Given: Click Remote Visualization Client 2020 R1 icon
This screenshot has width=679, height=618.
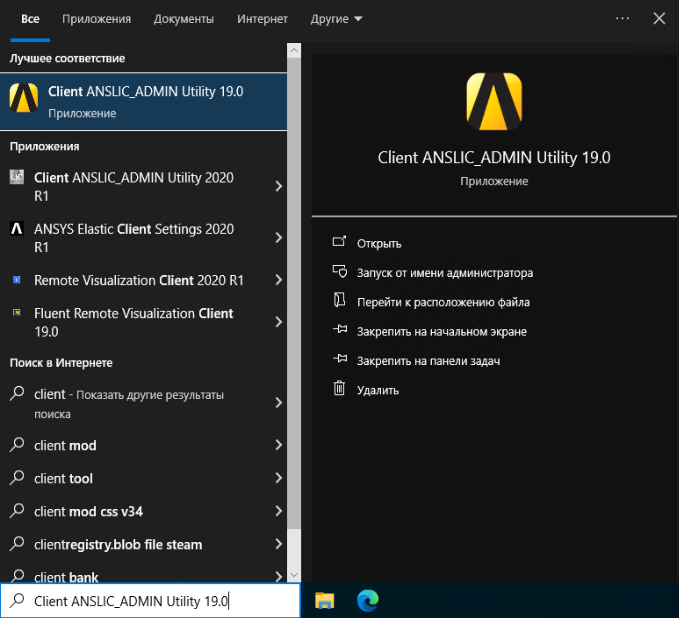Looking at the screenshot, I should [17, 280].
